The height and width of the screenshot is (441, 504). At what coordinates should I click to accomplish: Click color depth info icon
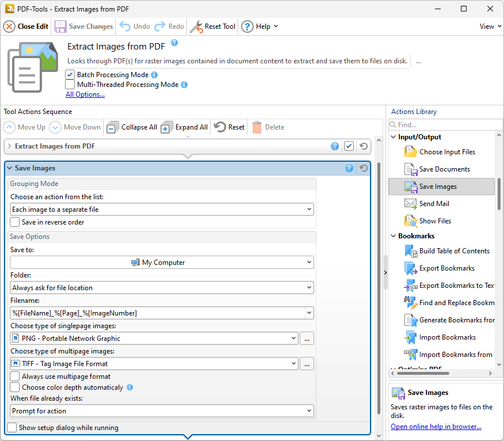(130, 387)
